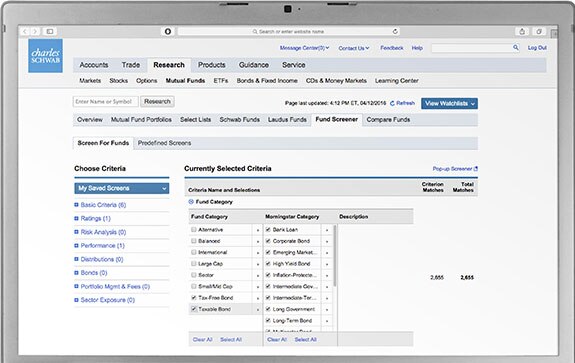
Task: Check the Large Cap fund category
Action: click(194, 264)
